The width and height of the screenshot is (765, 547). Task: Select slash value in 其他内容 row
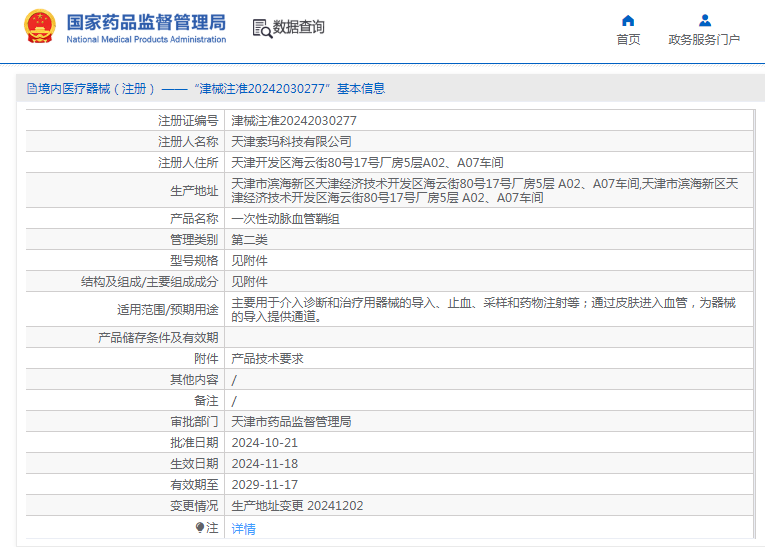[x=234, y=380]
